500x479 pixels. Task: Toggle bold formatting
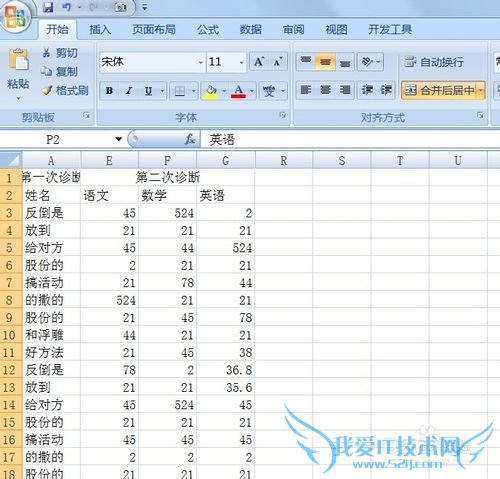[x=109, y=91]
